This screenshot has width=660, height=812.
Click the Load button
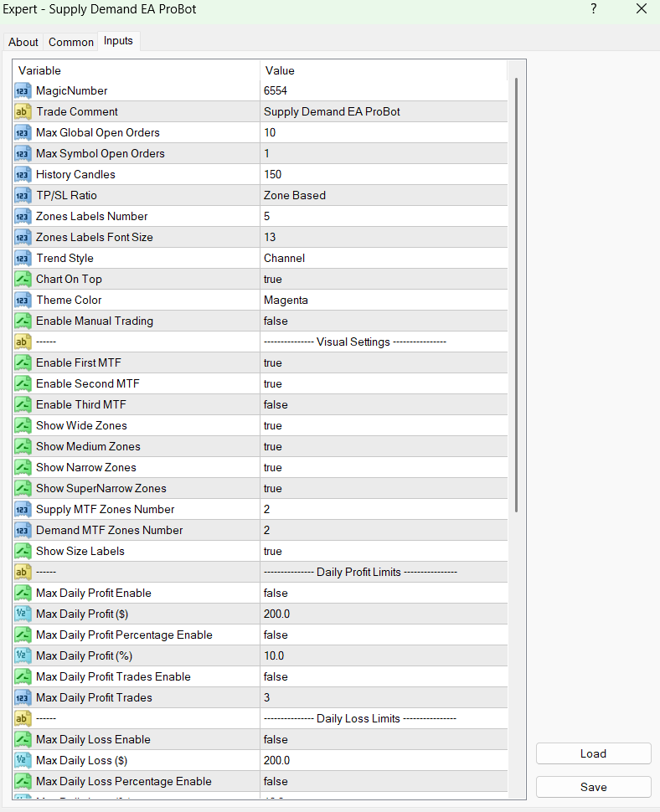593,753
